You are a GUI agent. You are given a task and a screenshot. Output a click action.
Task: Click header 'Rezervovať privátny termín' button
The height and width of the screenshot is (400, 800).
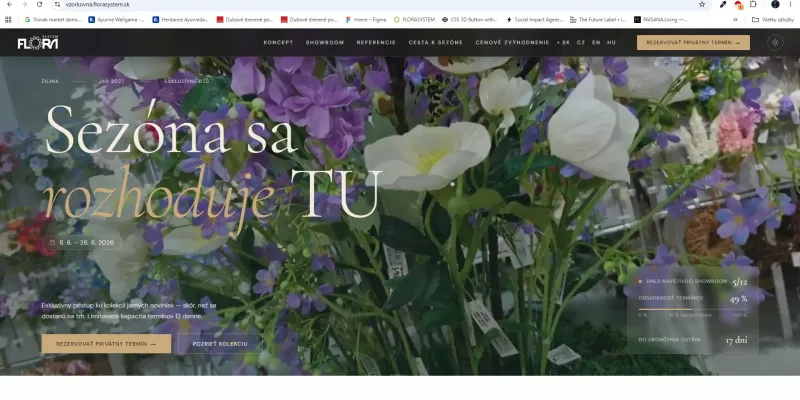[x=693, y=42]
